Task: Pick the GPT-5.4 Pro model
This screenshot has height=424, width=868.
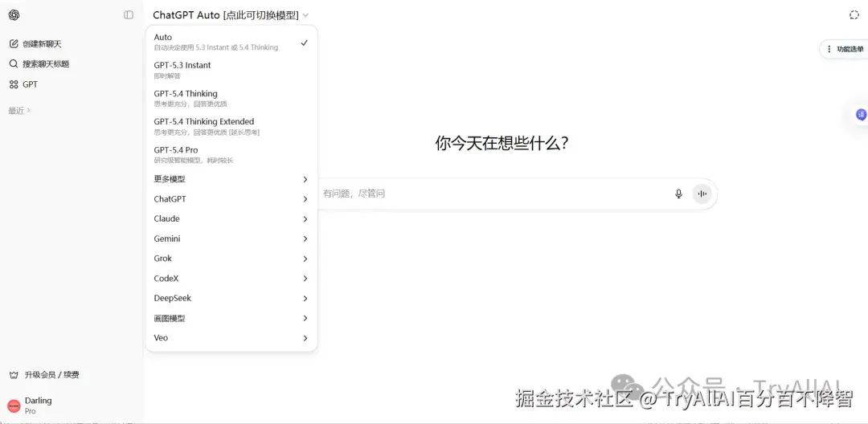Action: point(231,155)
